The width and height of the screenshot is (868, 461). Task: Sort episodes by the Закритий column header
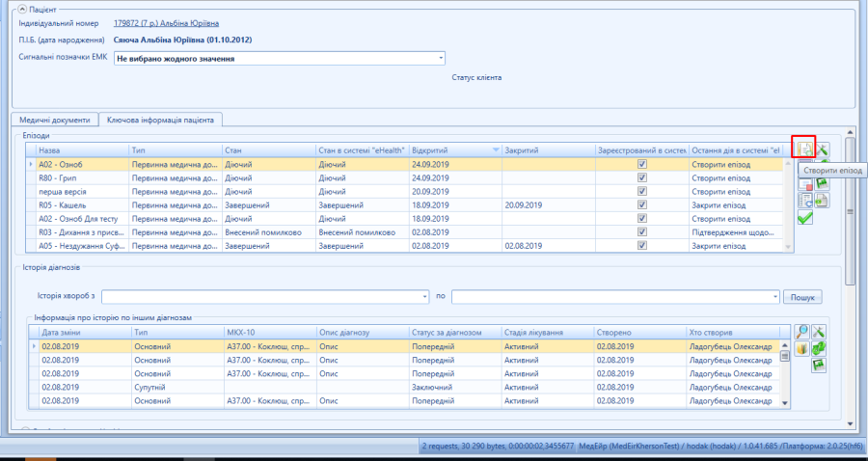pos(549,150)
